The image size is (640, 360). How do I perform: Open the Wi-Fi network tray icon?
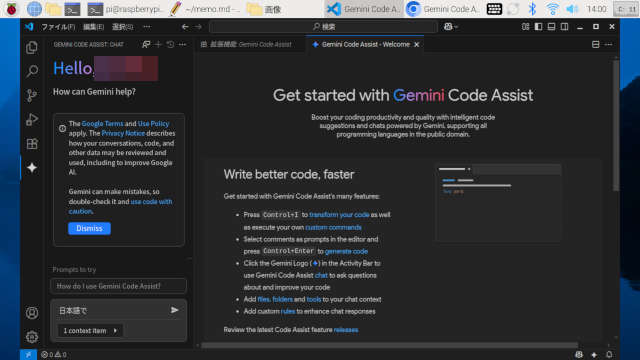pos(552,9)
